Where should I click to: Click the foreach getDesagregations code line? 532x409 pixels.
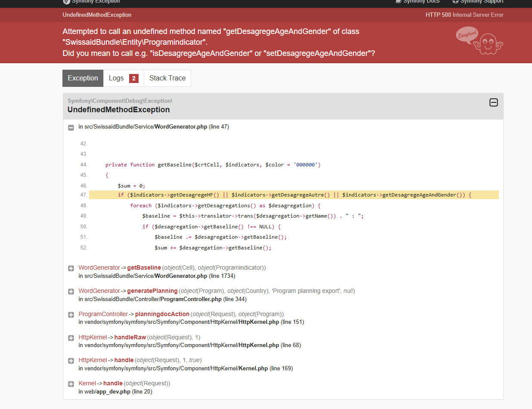click(226, 206)
